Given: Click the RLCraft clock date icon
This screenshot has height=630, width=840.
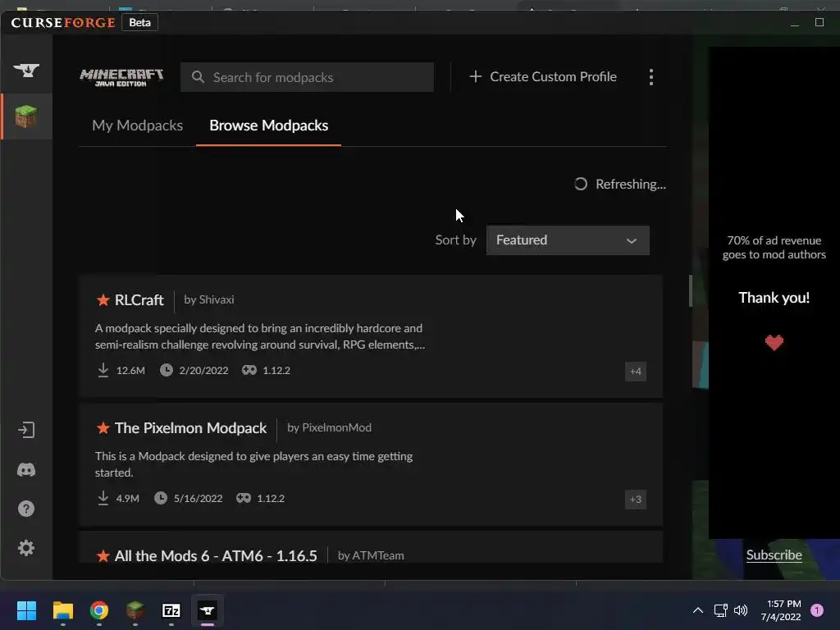Looking at the screenshot, I should point(167,370).
